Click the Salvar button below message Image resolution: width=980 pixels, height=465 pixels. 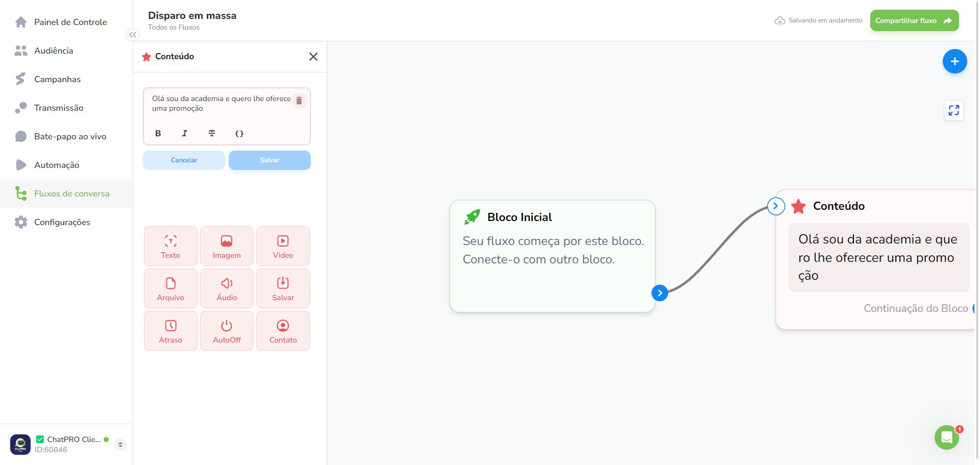269,160
